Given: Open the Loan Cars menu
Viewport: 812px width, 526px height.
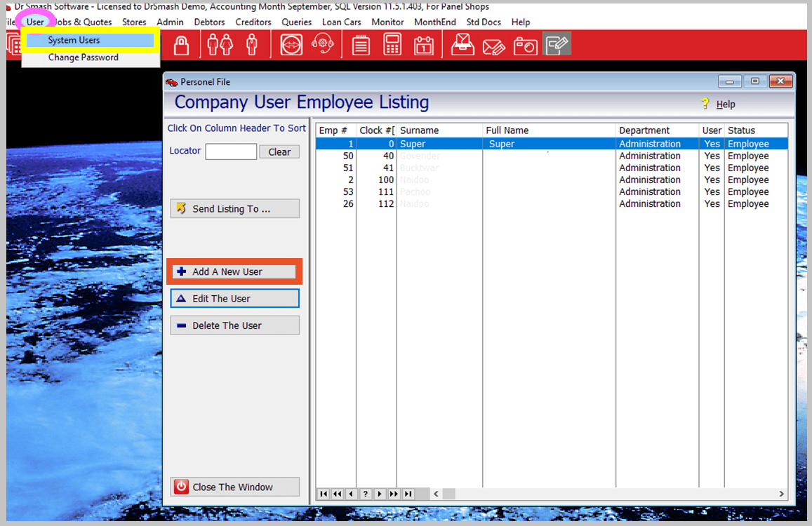Looking at the screenshot, I should (x=341, y=22).
